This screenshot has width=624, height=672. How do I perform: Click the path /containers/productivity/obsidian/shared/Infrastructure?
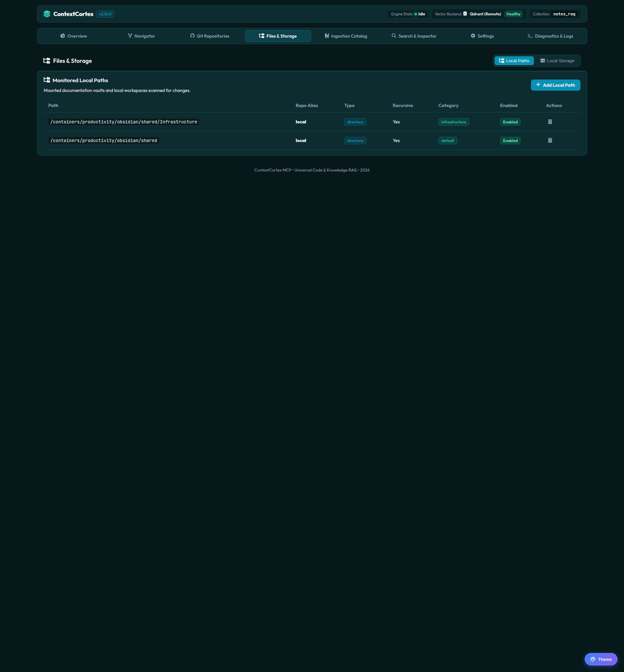123,122
